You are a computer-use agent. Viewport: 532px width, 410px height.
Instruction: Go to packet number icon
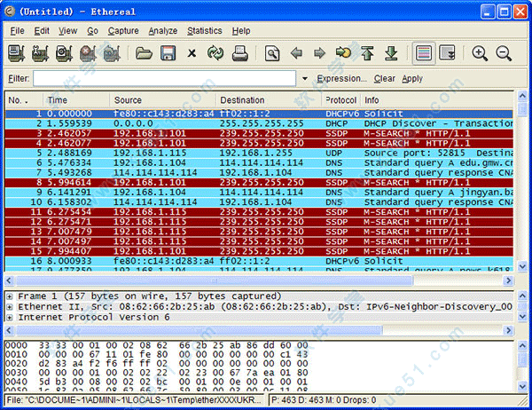click(x=343, y=53)
